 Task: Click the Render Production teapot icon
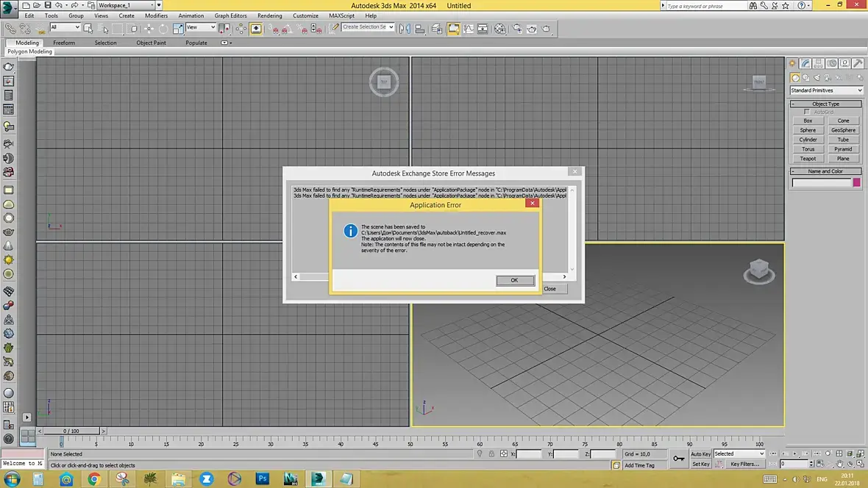point(546,28)
